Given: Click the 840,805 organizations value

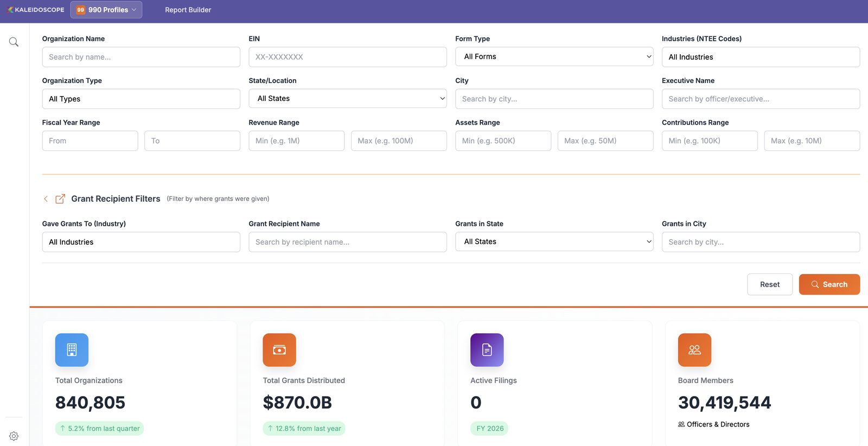Looking at the screenshot, I should tap(91, 403).
